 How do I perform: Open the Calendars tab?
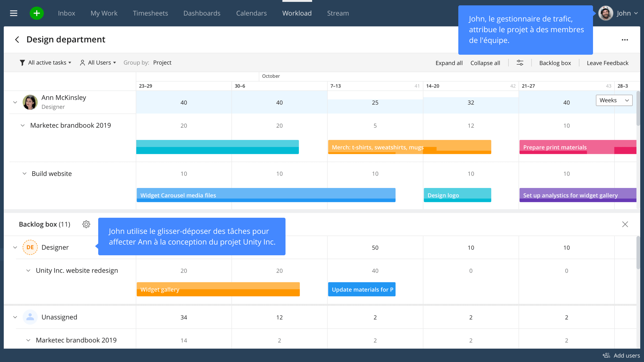tap(251, 13)
